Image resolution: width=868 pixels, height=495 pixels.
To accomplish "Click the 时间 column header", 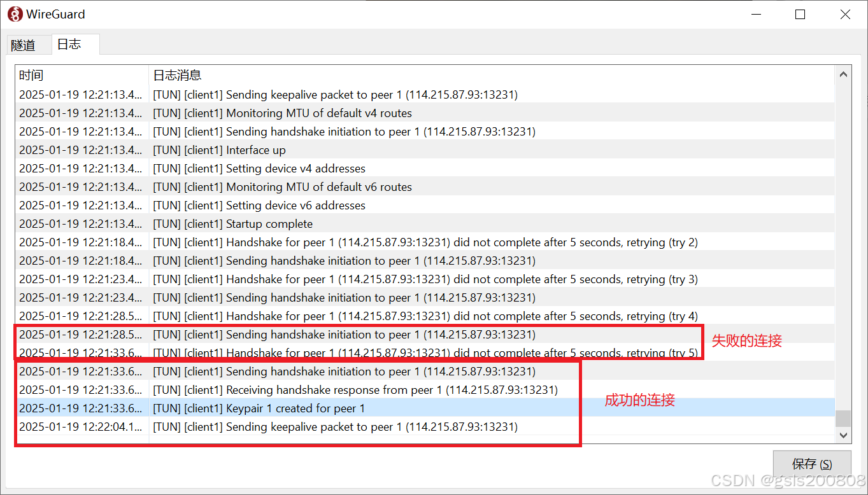I will tap(82, 75).
